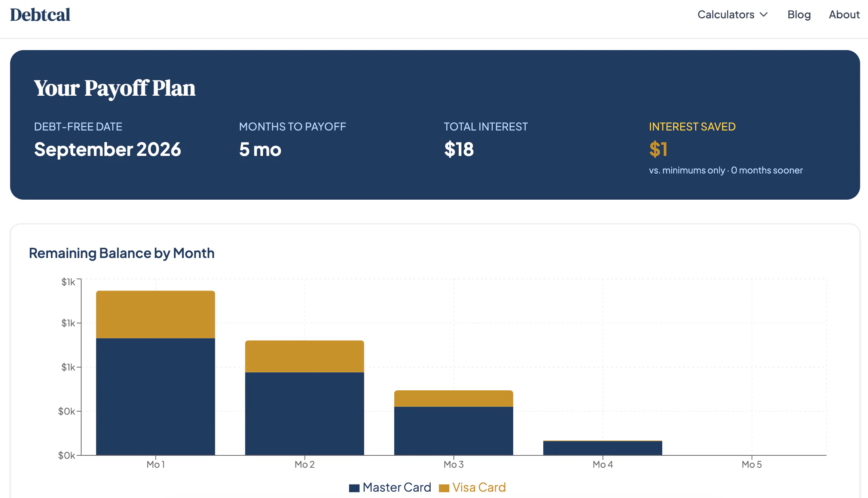This screenshot has width=868, height=498.
Task: Click the Mo 5 axis label
Action: pyautogui.click(x=752, y=464)
